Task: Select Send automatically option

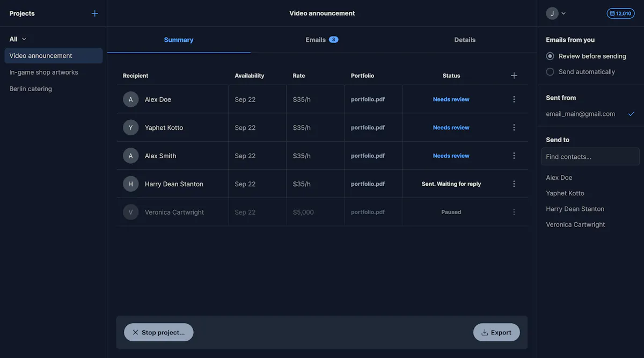Action: click(581, 72)
